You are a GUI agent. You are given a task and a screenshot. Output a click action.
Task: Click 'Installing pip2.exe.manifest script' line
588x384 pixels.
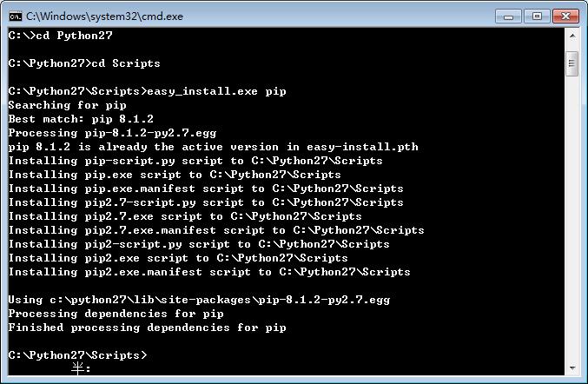tap(209, 272)
